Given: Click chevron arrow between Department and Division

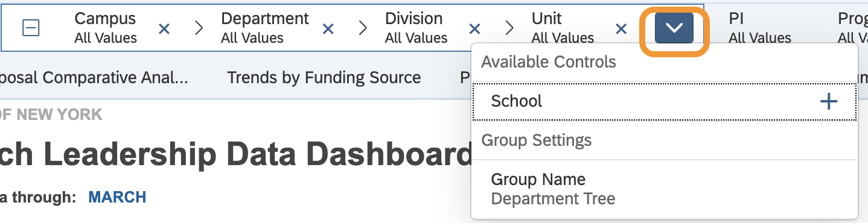Looking at the screenshot, I should pyautogui.click(x=363, y=28).
